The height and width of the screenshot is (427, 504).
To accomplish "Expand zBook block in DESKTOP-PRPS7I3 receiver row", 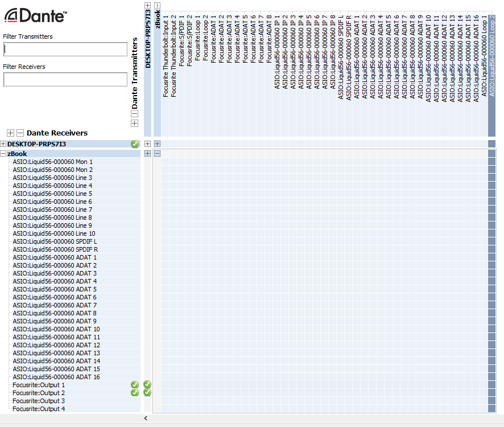I will (x=157, y=144).
